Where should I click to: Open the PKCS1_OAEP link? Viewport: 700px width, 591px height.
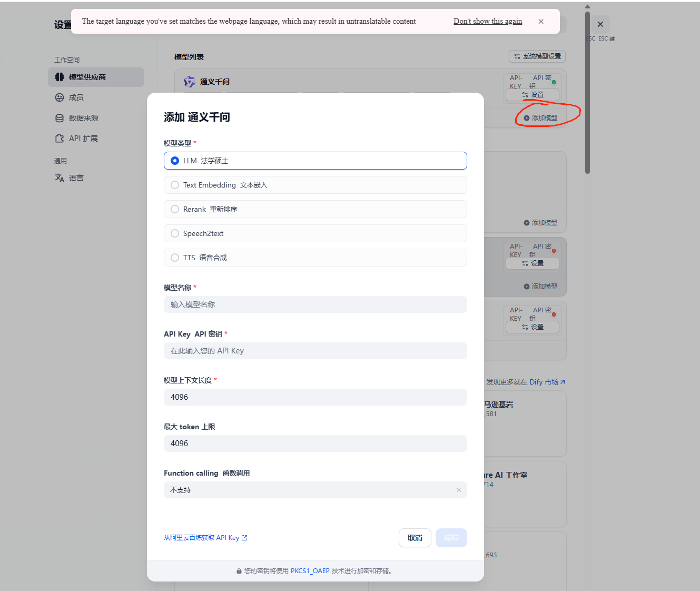(310, 571)
